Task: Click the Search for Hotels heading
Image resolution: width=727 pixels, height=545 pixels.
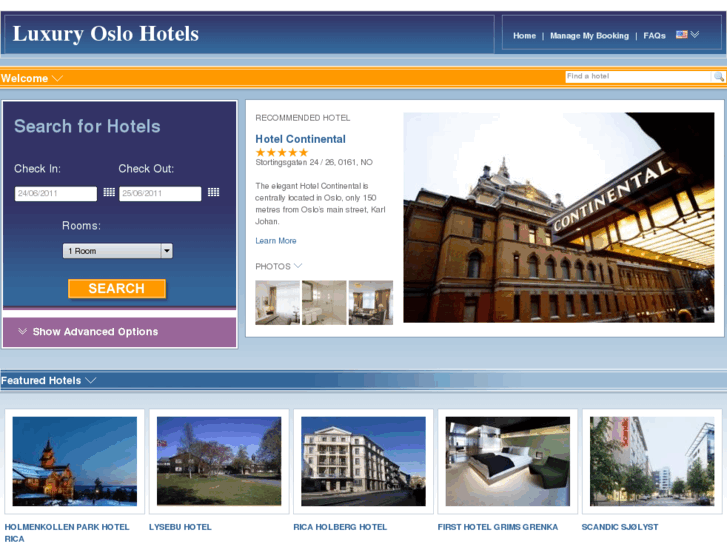Action: click(87, 126)
